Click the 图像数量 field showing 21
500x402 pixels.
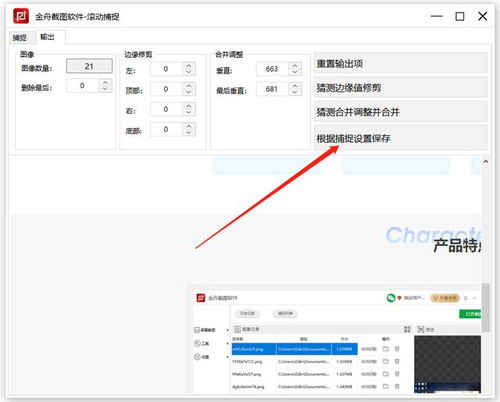point(89,66)
